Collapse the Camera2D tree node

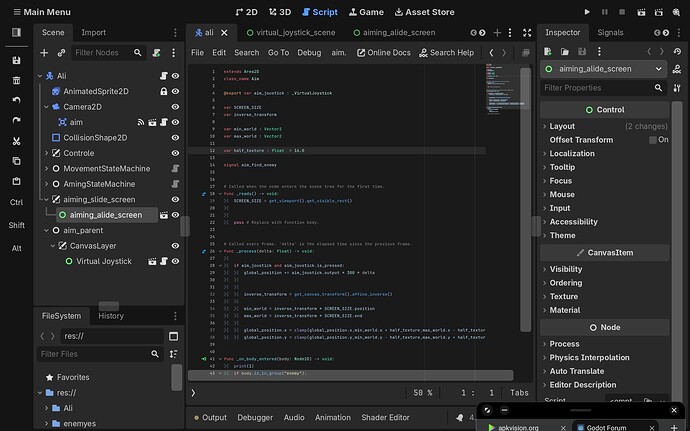[x=46, y=107]
